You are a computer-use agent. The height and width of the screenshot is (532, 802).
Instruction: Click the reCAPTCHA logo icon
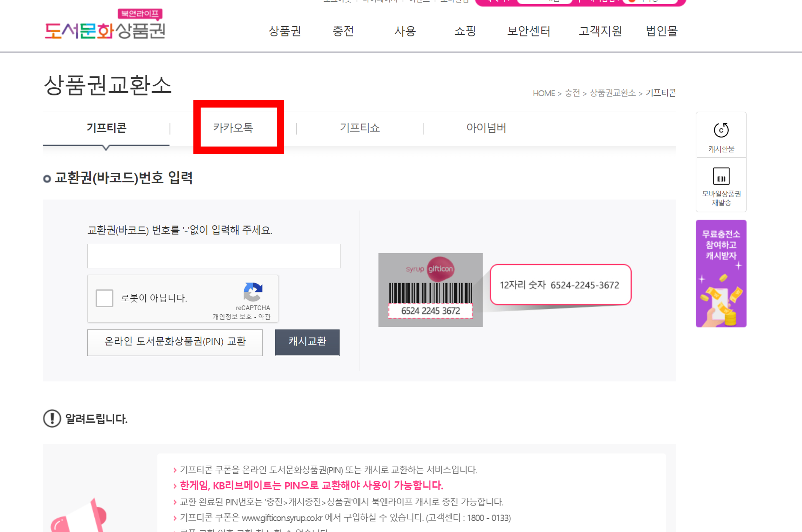[253, 292]
